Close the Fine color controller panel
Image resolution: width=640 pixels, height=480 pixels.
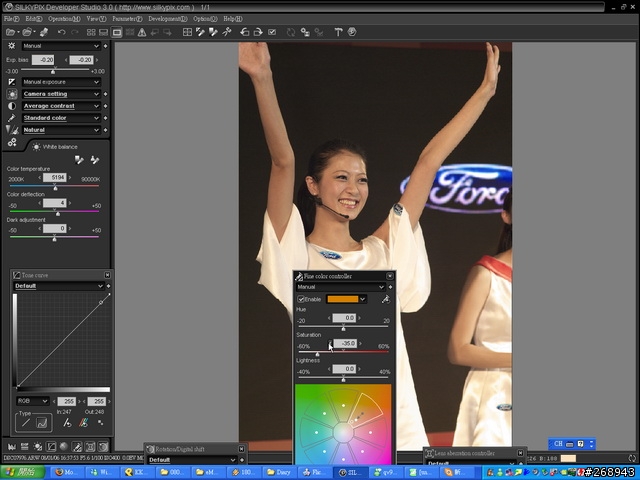[x=390, y=276]
